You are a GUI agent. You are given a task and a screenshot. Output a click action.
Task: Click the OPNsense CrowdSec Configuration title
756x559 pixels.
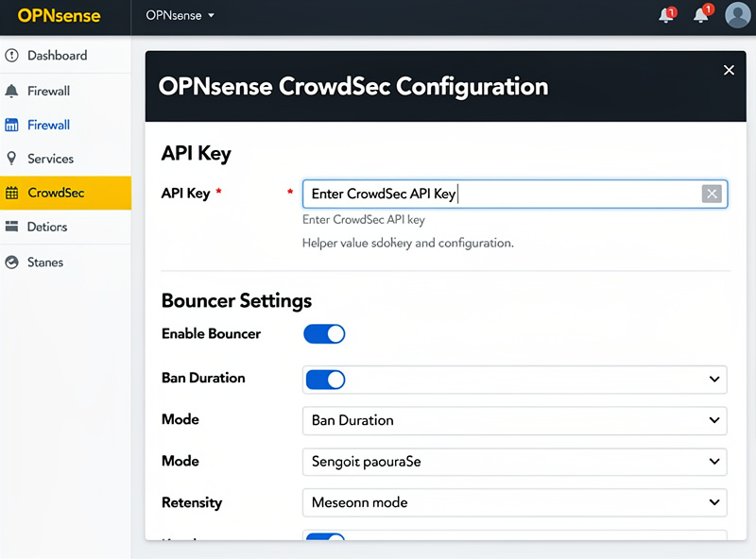353,87
